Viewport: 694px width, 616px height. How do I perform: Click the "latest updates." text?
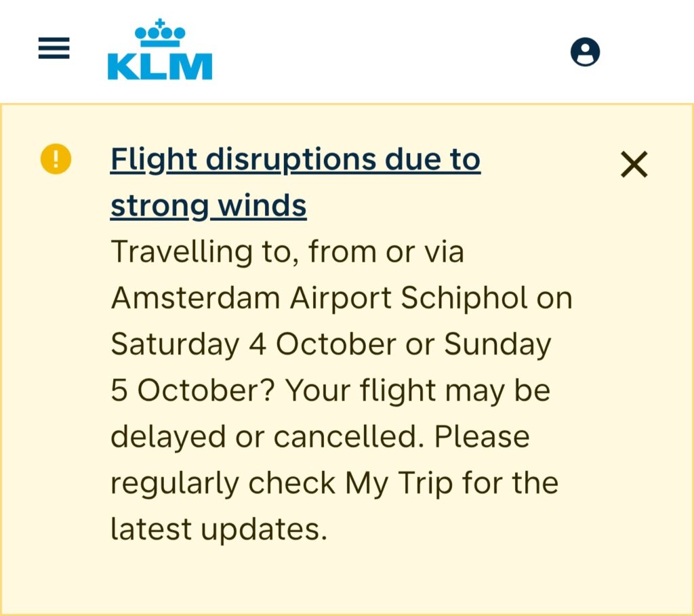click(x=218, y=530)
